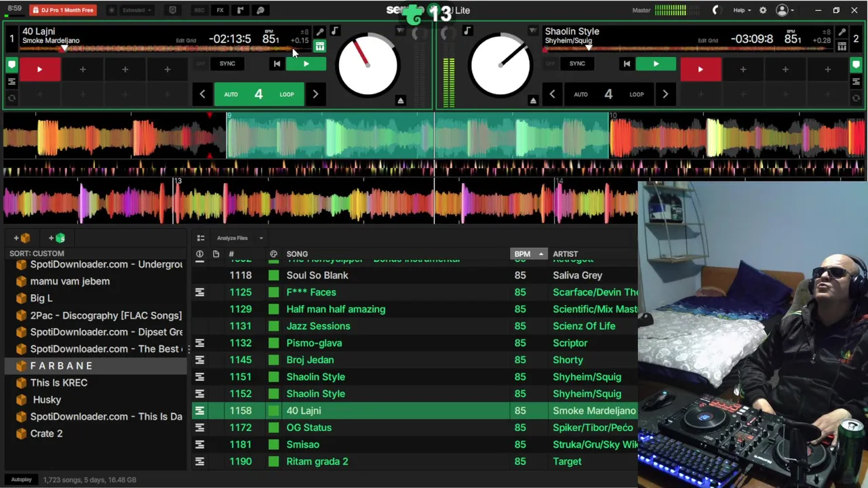868x488 pixels.
Task: Click deck 2 Edit Grid
Action: point(709,41)
